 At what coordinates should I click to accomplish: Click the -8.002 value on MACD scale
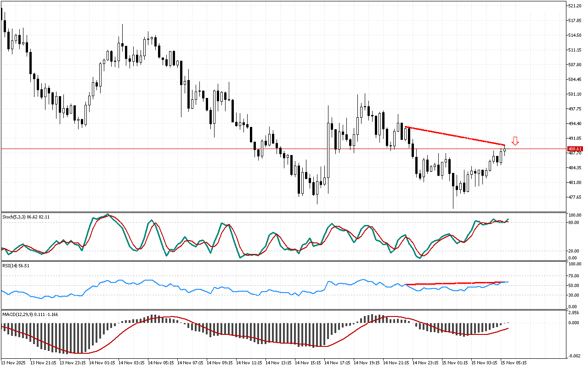tap(575, 356)
